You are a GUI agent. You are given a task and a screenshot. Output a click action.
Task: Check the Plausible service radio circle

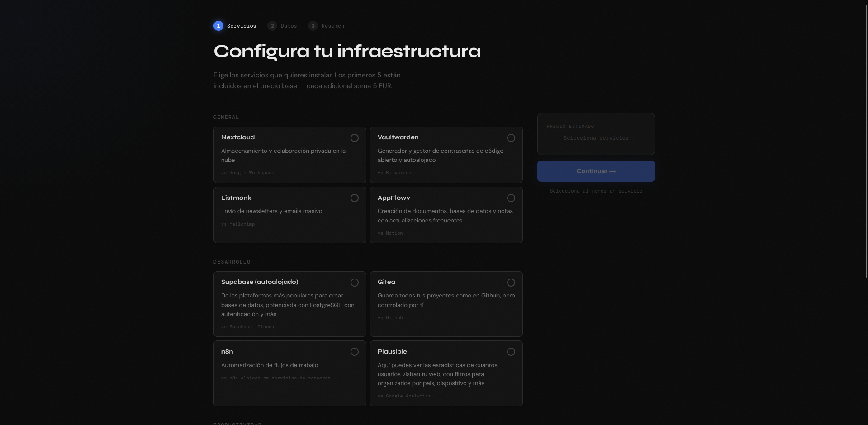[511, 352]
